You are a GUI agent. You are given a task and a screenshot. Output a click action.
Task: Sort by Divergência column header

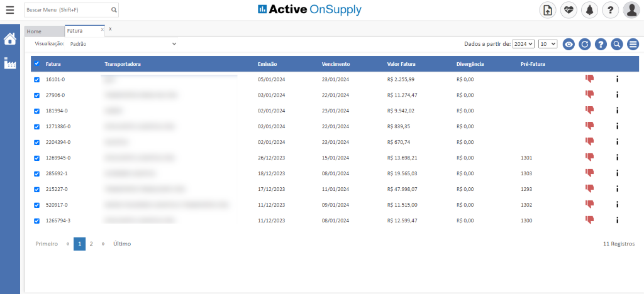pyautogui.click(x=470, y=64)
